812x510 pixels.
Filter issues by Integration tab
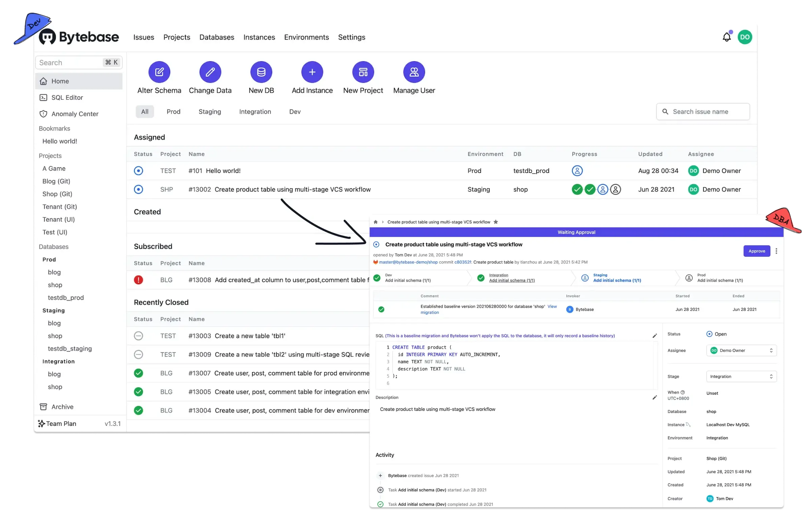(x=255, y=112)
